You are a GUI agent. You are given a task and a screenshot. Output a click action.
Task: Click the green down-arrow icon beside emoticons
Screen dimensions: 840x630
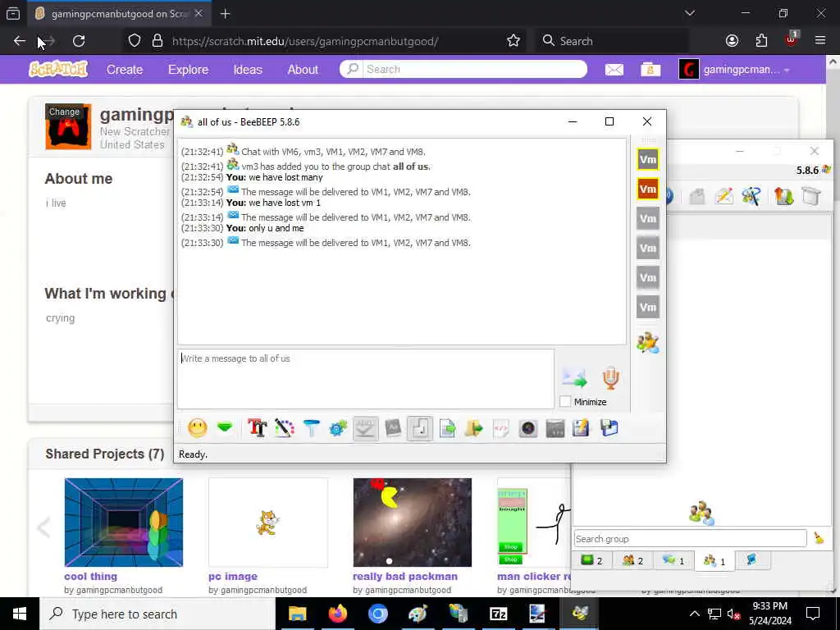[x=225, y=428]
